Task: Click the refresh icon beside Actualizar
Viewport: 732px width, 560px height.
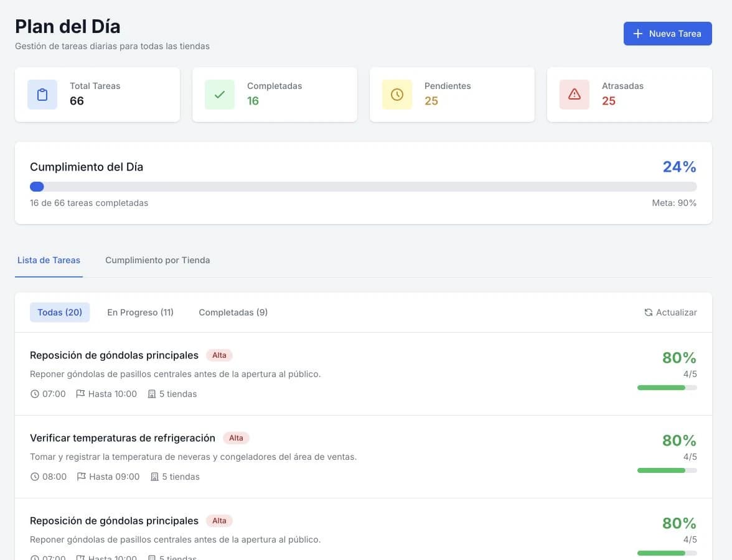Action: pyautogui.click(x=648, y=312)
